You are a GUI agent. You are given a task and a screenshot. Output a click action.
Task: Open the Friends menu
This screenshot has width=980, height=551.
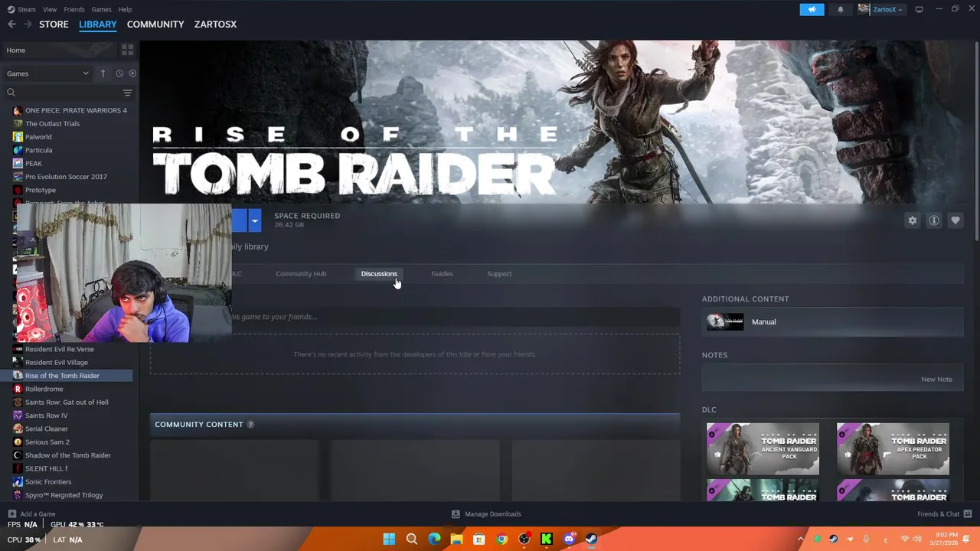[x=74, y=9]
